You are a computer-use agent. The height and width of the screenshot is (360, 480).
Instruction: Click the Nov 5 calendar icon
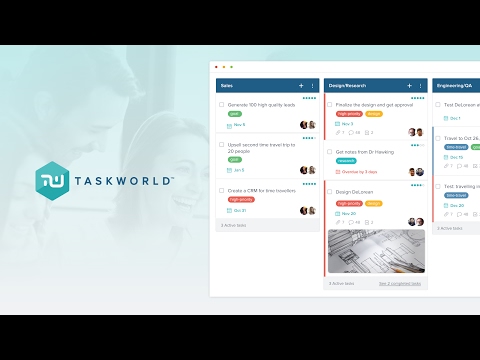(x=229, y=126)
